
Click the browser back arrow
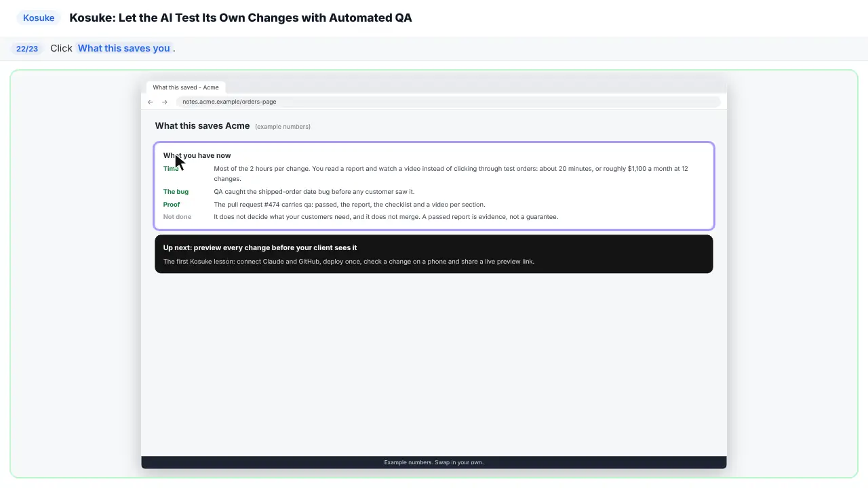click(151, 102)
